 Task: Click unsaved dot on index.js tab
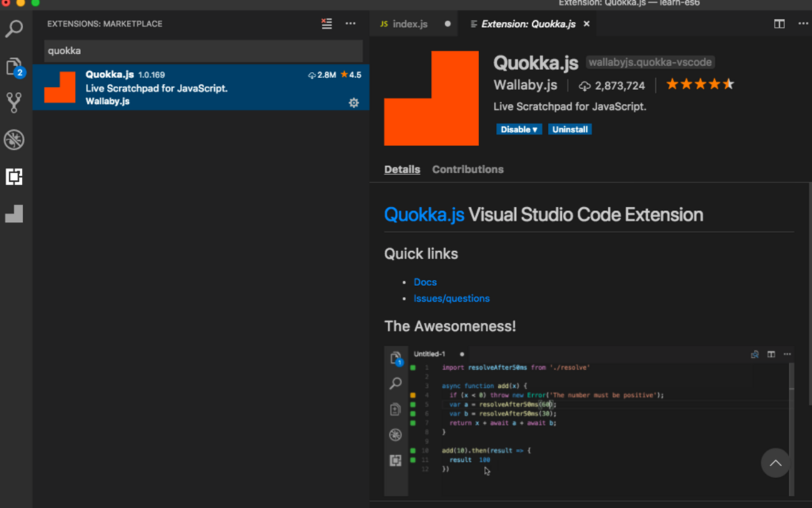447,24
